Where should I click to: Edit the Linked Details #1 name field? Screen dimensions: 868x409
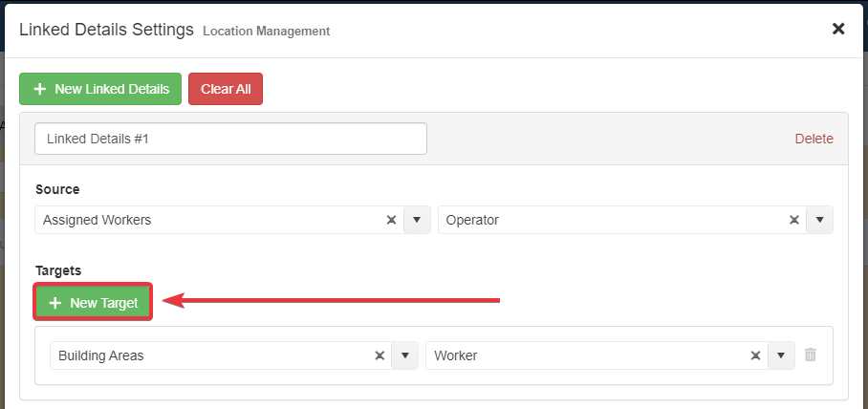(x=230, y=139)
